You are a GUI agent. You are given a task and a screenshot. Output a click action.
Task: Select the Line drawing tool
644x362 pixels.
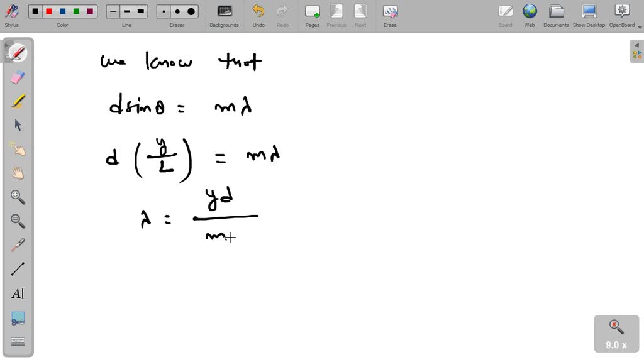18,270
